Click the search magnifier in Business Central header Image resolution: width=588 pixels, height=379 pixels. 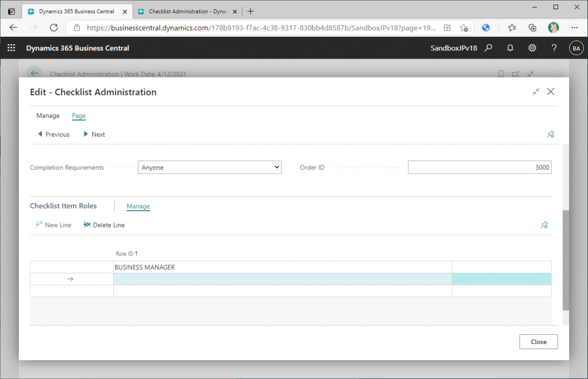(x=488, y=48)
